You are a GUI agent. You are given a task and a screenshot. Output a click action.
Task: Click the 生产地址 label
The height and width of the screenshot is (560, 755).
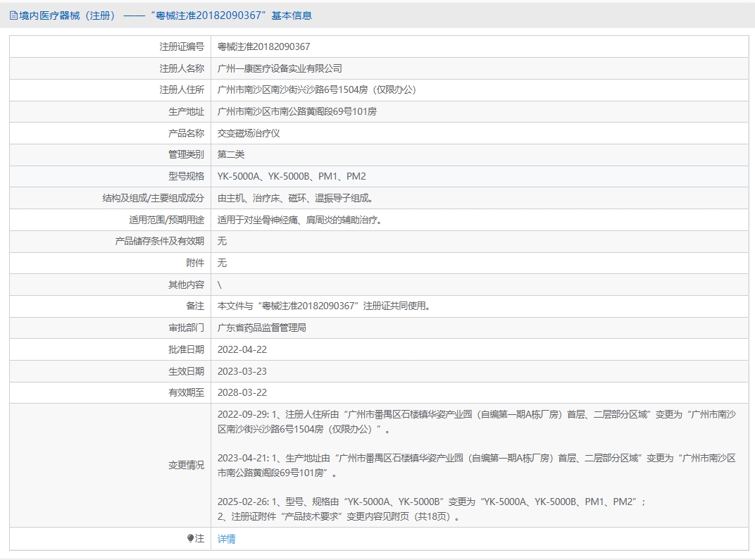point(187,112)
